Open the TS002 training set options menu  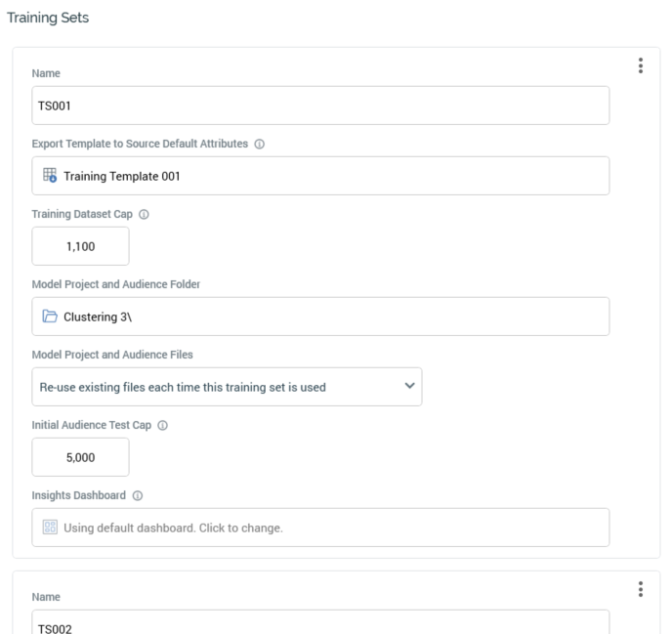[x=641, y=589]
